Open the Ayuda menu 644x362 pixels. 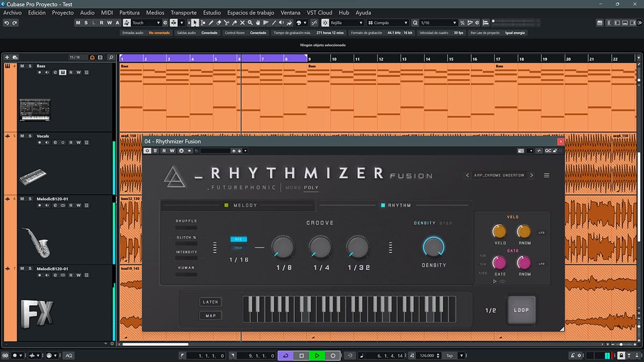(363, 12)
